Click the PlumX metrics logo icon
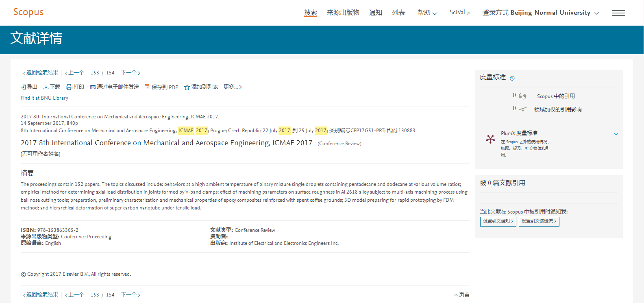644x303 pixels. point(490,139)
